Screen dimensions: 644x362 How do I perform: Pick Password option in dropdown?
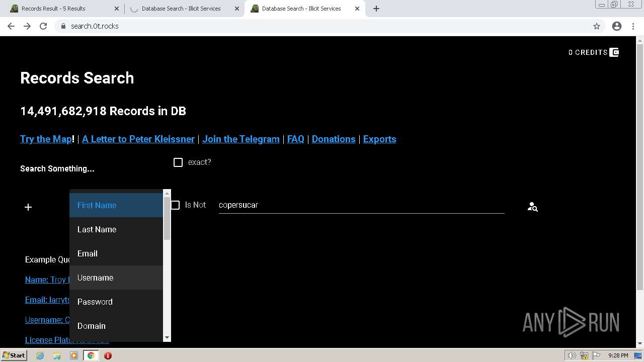(x=116, y=302)
